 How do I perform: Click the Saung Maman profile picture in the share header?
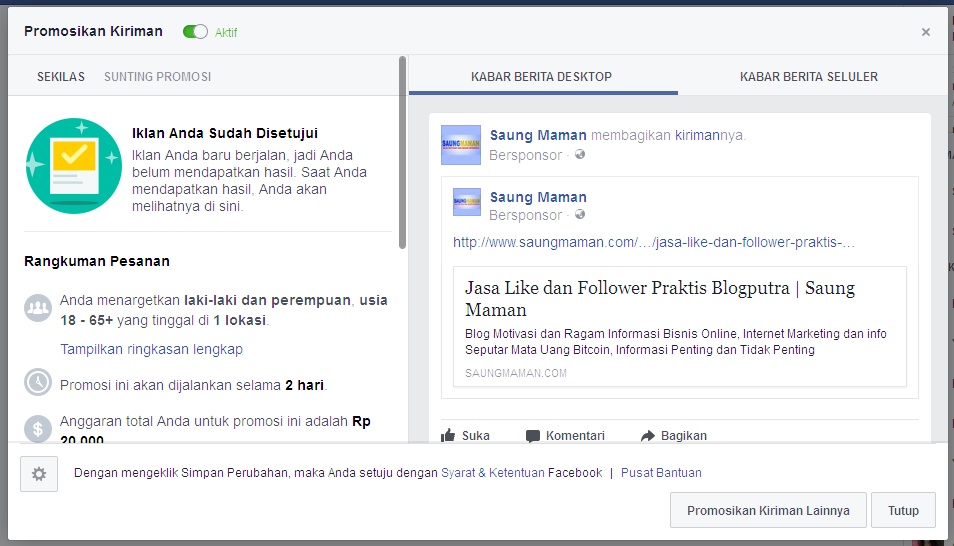(x=461, y=145)
